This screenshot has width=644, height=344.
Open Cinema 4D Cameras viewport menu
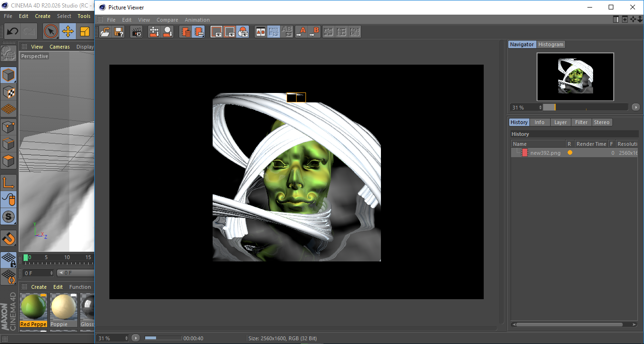click(x=60, y=47)
